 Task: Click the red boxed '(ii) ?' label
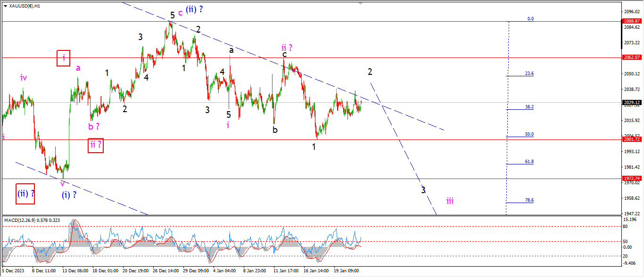pos(25,193)
